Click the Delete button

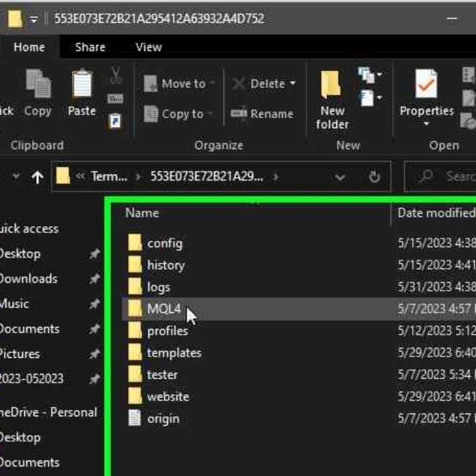coord(259,84)
